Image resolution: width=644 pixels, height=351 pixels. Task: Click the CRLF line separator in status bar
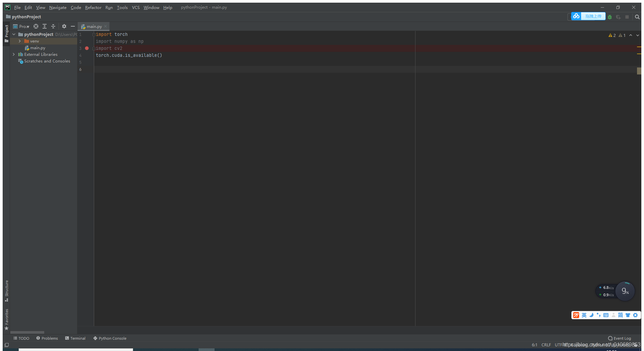coord(547,345)
